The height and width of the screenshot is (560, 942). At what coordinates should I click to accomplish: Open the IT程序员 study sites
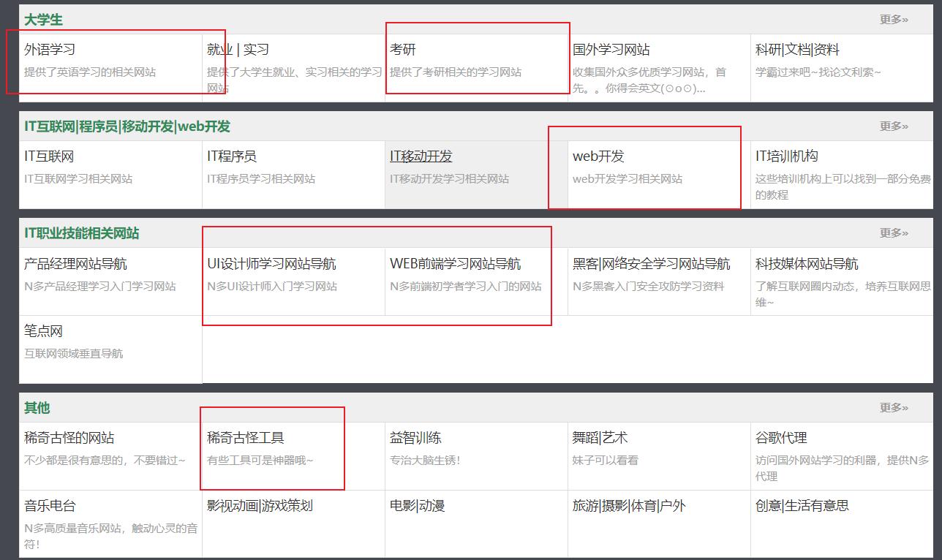[x=233, y=156]
